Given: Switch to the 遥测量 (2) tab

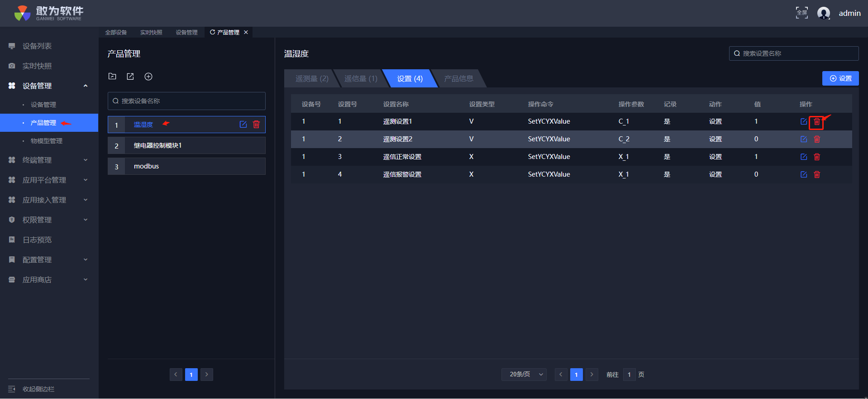Looking at the screenshot, I should coord(312,78).
